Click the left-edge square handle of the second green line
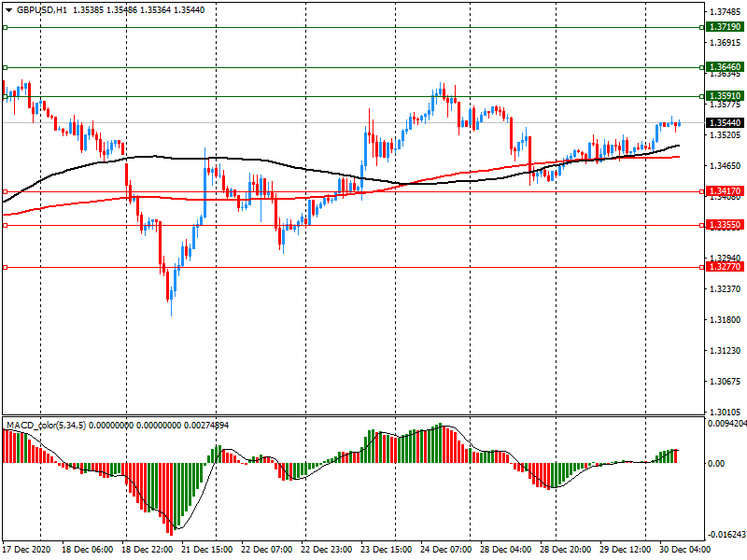Viewport: 747px width, 560px height. pos(5,67)
